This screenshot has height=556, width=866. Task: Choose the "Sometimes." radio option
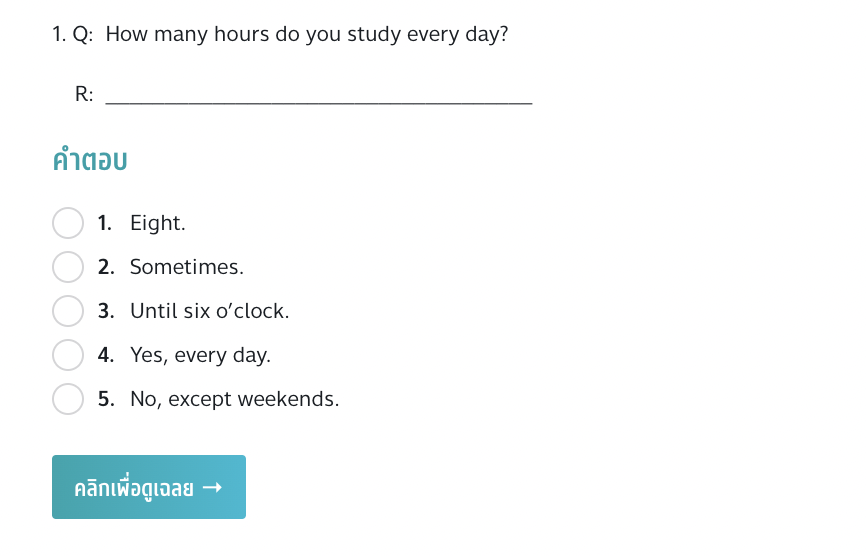point(68,267)
